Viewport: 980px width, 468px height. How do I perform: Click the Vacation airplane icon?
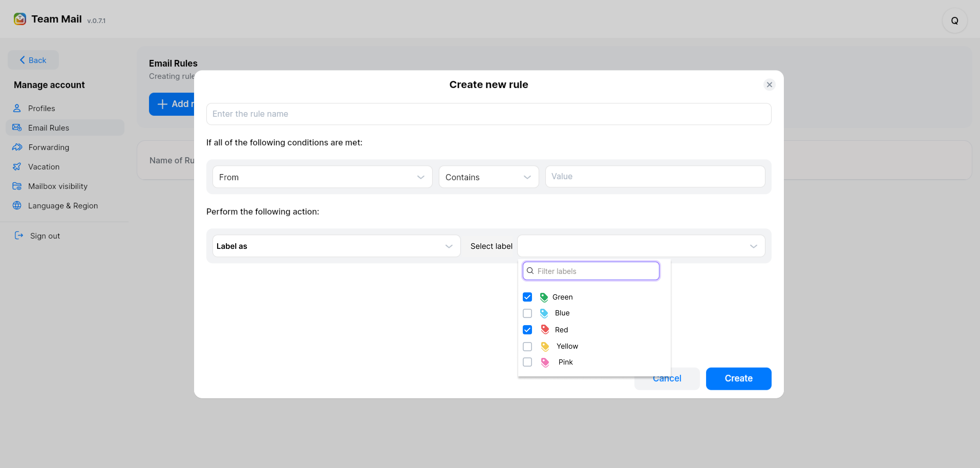[x=17, y=167]
